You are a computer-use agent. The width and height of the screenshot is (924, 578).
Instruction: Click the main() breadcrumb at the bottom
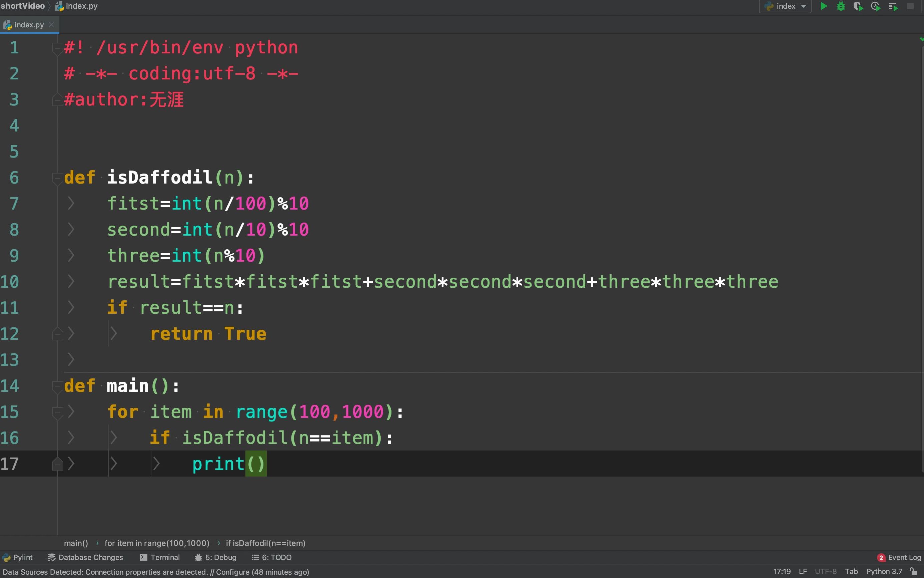tap(76, 543)
